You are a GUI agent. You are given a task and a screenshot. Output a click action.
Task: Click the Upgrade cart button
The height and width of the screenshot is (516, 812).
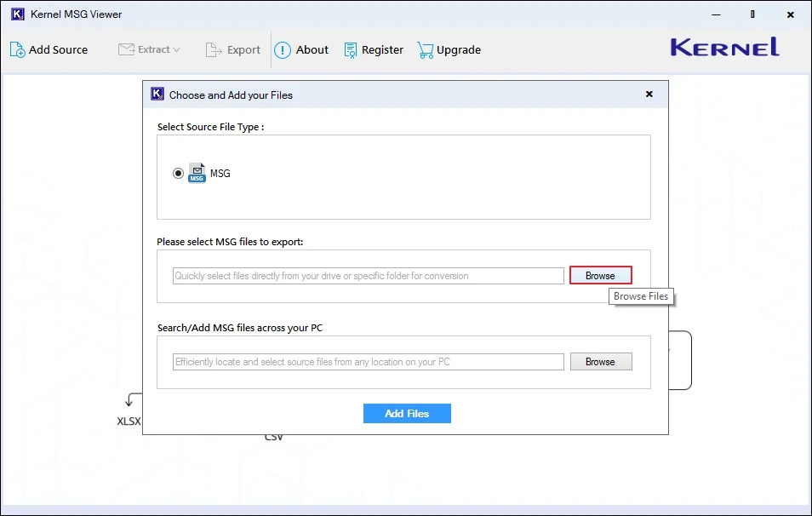click(449, 49)
